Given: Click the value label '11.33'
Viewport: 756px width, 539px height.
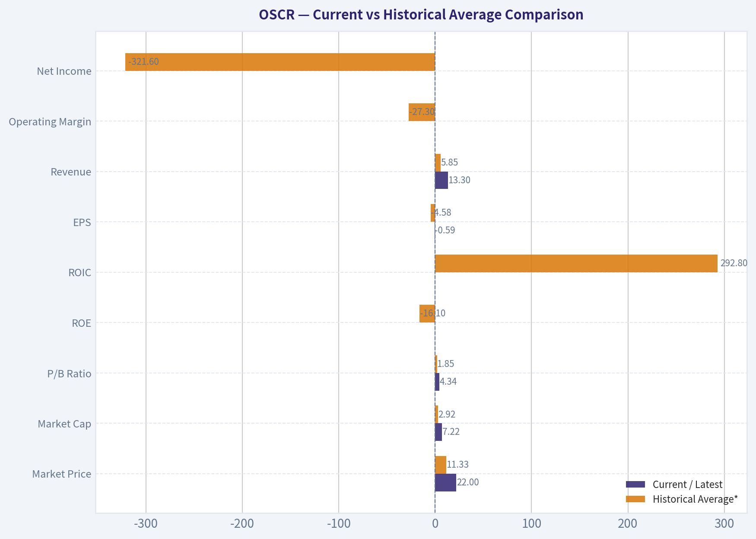Looking at the screenshot, I should [x=458, y=465].
